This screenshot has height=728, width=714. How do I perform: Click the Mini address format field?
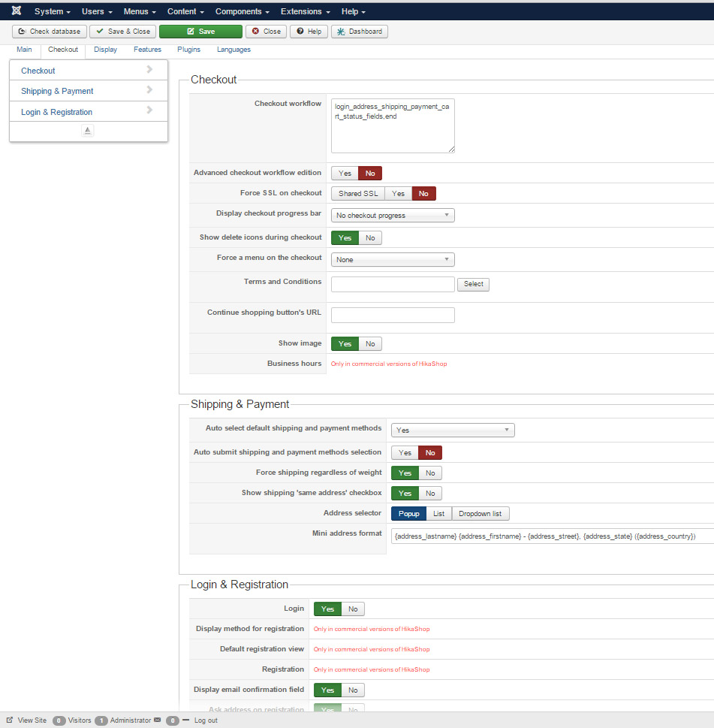552,536
